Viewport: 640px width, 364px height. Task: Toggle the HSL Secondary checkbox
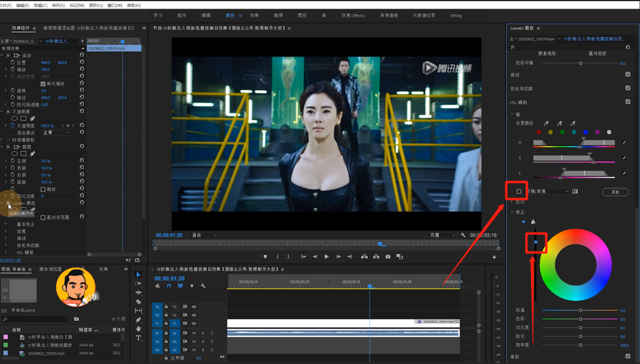[x=628, y=102]
